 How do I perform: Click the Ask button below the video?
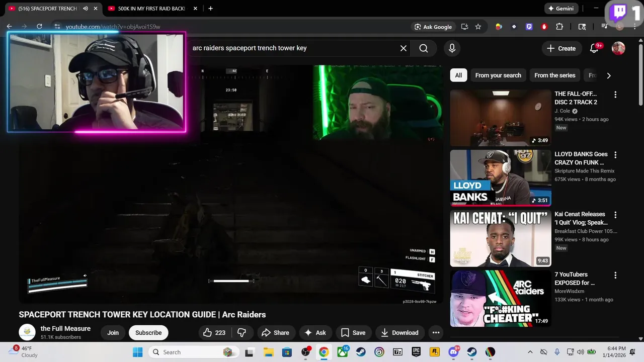click(315, 332)
